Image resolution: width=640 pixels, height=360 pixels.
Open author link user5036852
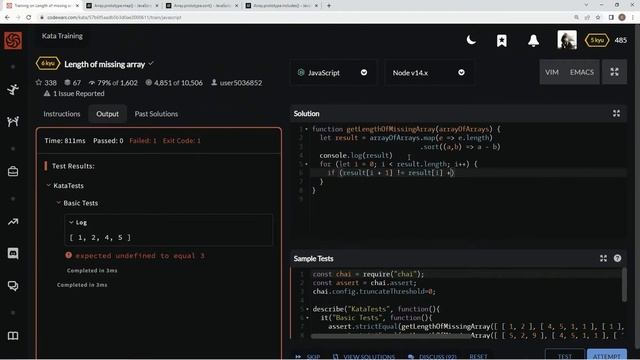(237, 82)
